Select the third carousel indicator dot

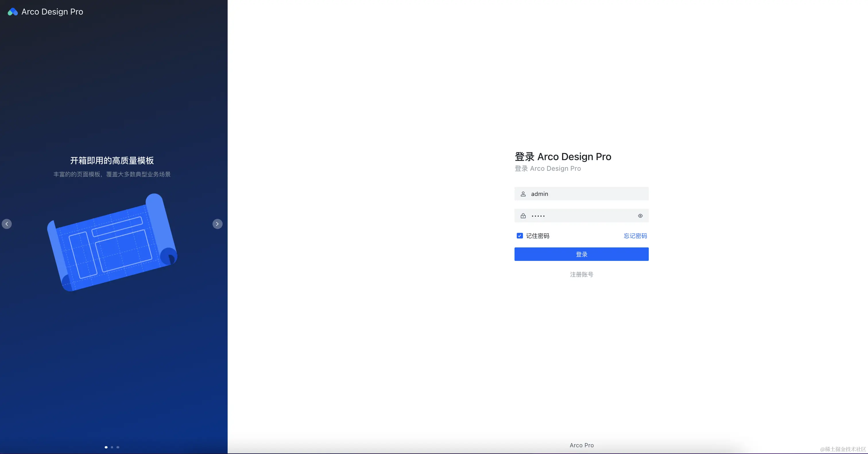click(x=118, y=447)
